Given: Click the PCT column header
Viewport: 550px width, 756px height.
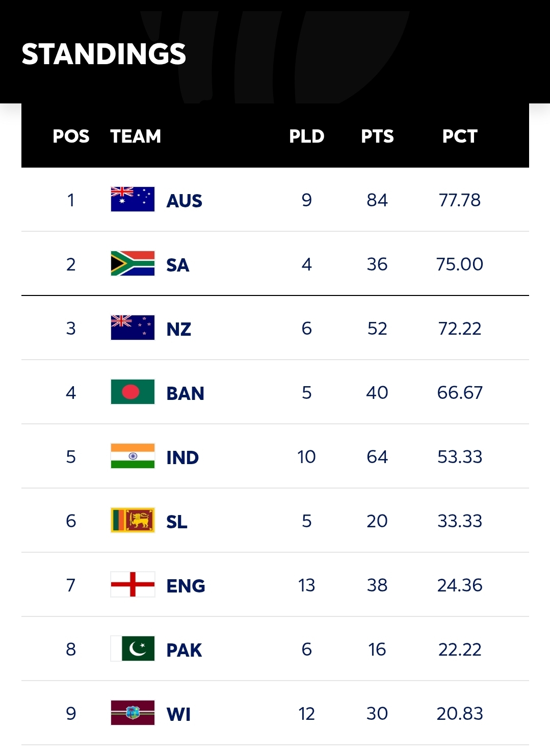Looking at the screenshot, I should coord(460,136).
